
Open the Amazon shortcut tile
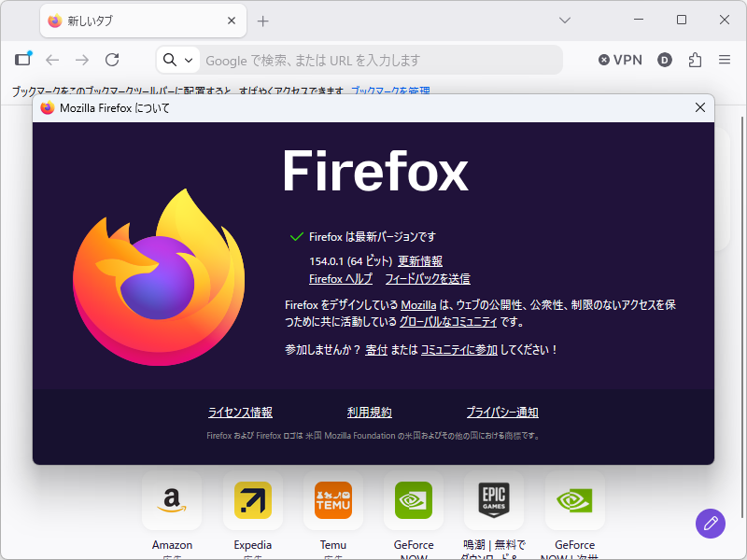[172, 500]
